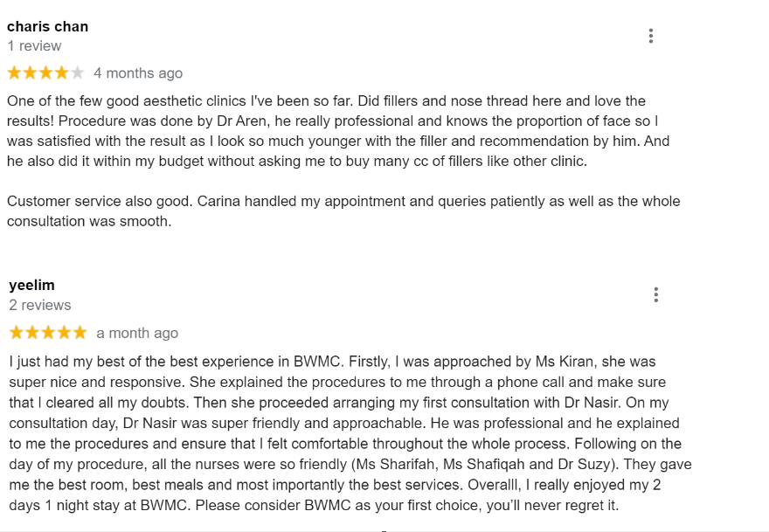Image resolution: width=769 pixels, height=532 pixels.
Task: Open the three-dot menu on charis chan's review
Action: 651,36
